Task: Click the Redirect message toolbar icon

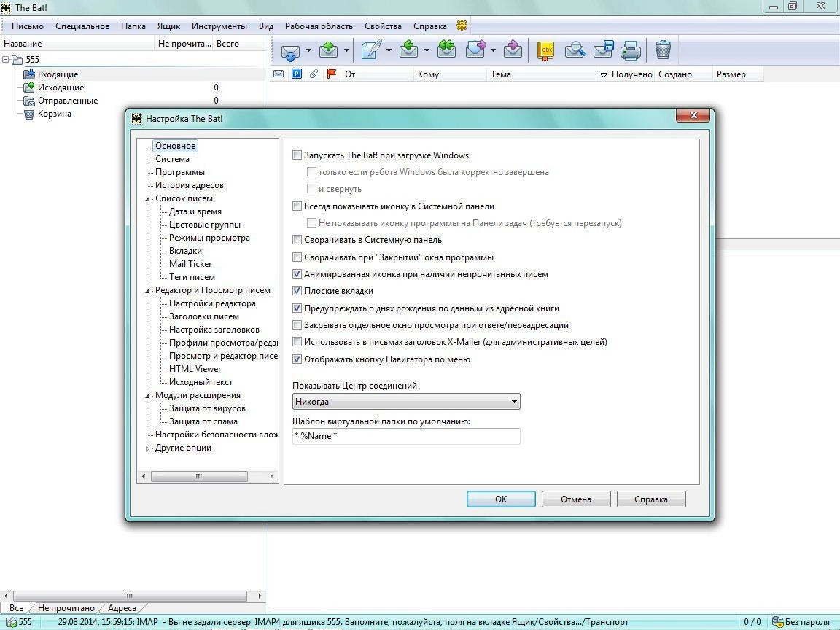Action: pos(513,50)
